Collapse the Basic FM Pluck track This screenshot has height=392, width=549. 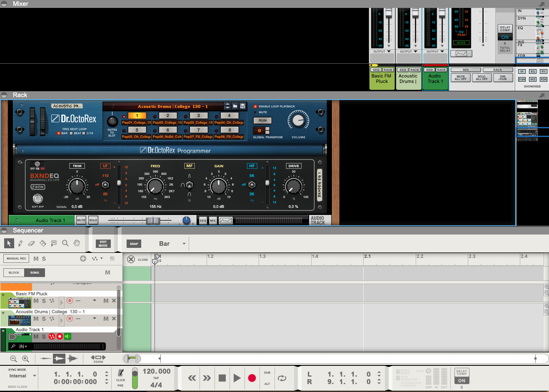point(3,295)
